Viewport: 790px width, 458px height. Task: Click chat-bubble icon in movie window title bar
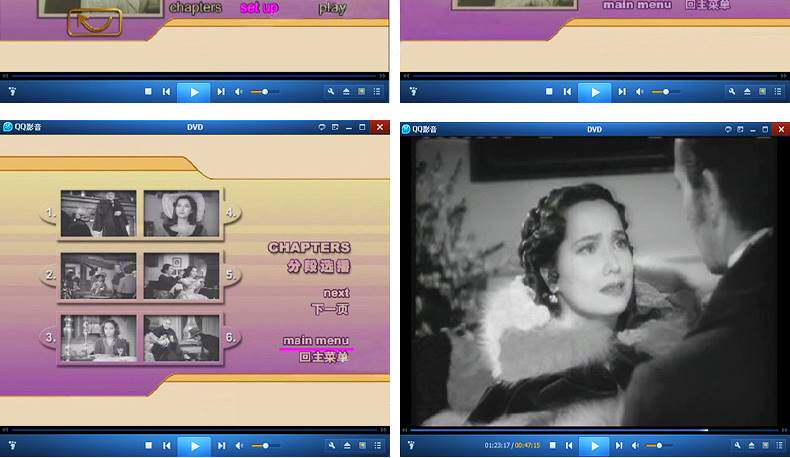[x=728, y=129]
